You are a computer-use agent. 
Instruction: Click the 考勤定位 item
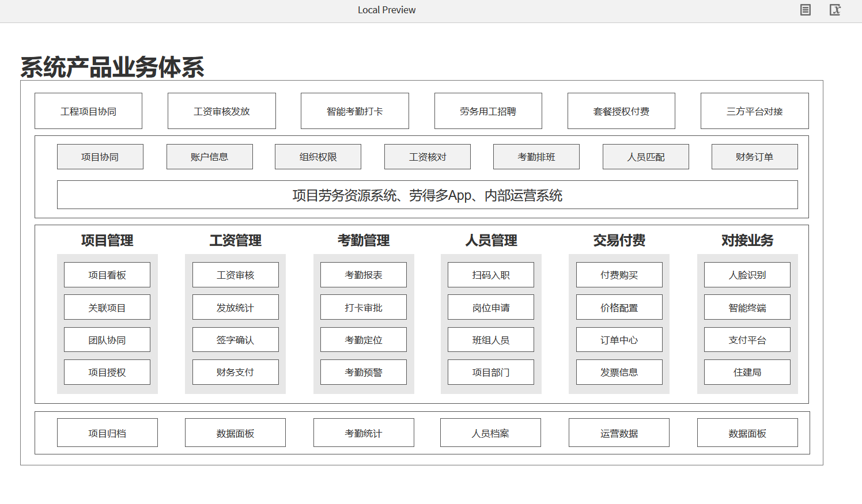[364, 340]
